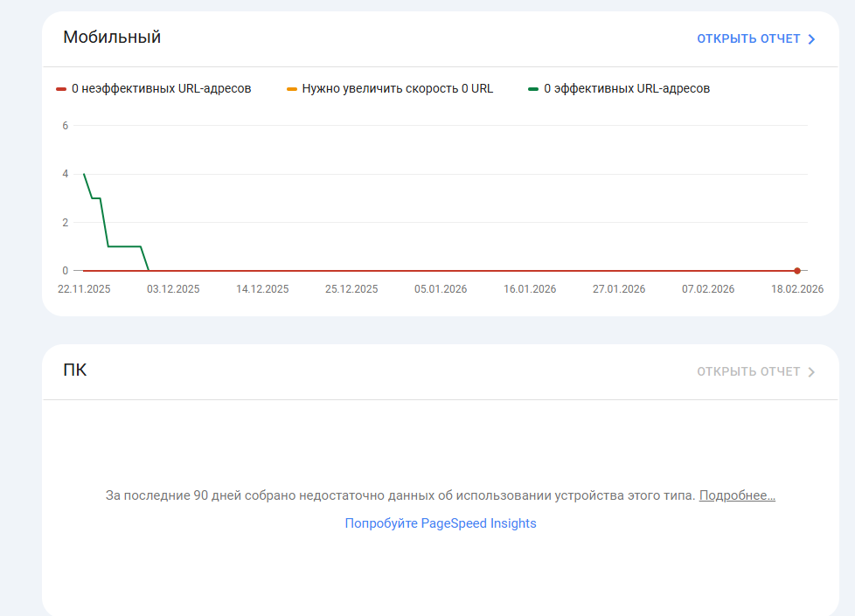
Task: Click the 05.01.2026 date label
Action: [441, 289]
